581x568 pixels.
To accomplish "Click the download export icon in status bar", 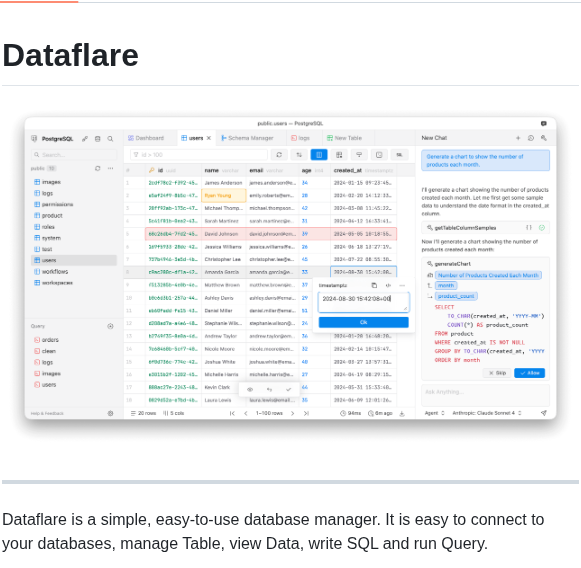I will (402, 413).
